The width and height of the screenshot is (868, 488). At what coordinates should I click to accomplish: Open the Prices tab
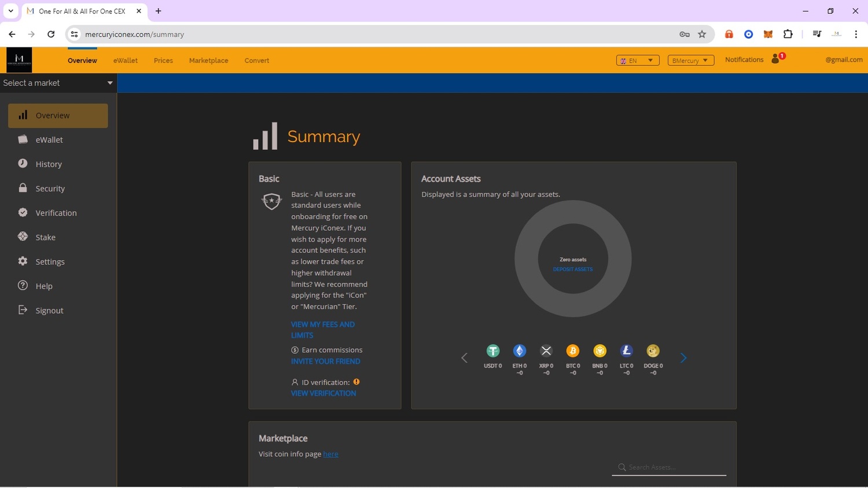(163, 60)
